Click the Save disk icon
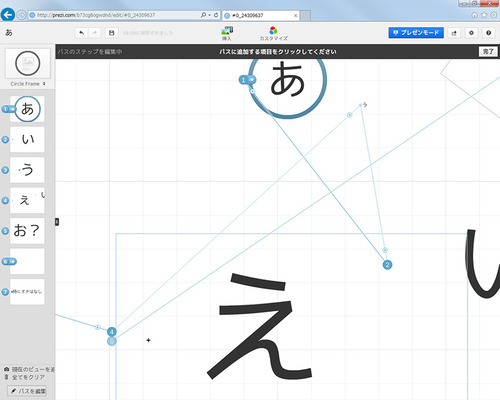 112,33
